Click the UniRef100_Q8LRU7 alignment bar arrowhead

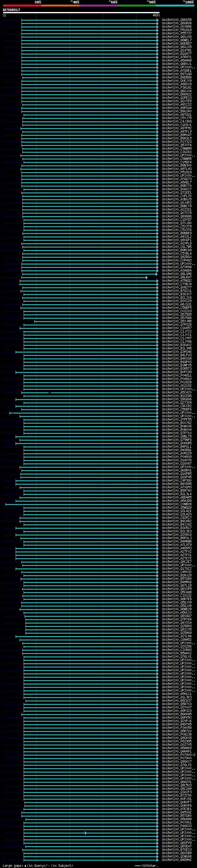[147, 278]
